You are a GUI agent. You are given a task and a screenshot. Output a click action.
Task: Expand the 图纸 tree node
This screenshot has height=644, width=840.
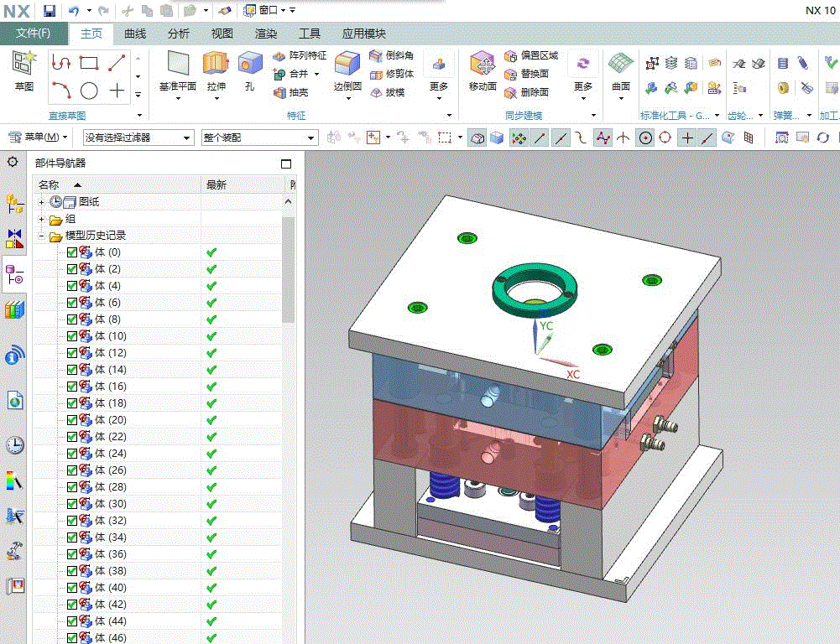point(41,202)
